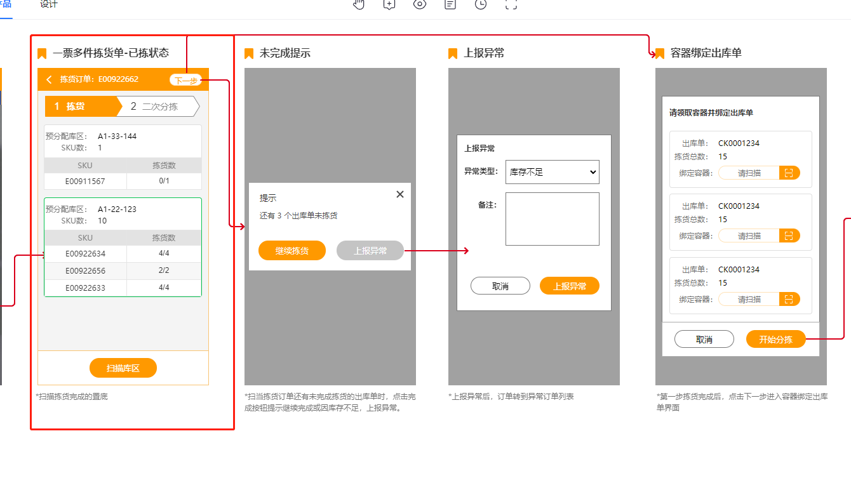The width and height of the screenshot is (851, 504).
Task: Click the 下一步 button in header
Action: click(x=185, y=80)
